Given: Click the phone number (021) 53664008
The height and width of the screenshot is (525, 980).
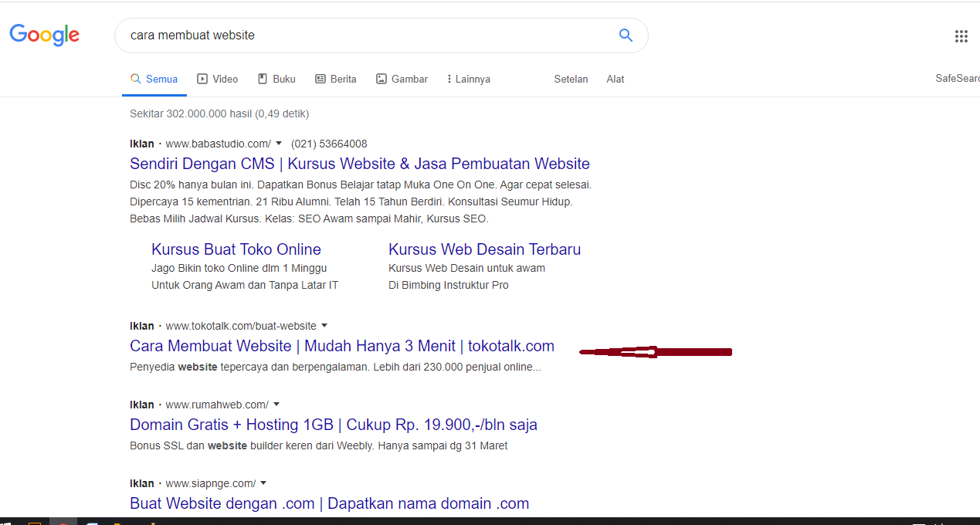Looking at the screenshot, I should click(x=329, y=144).
